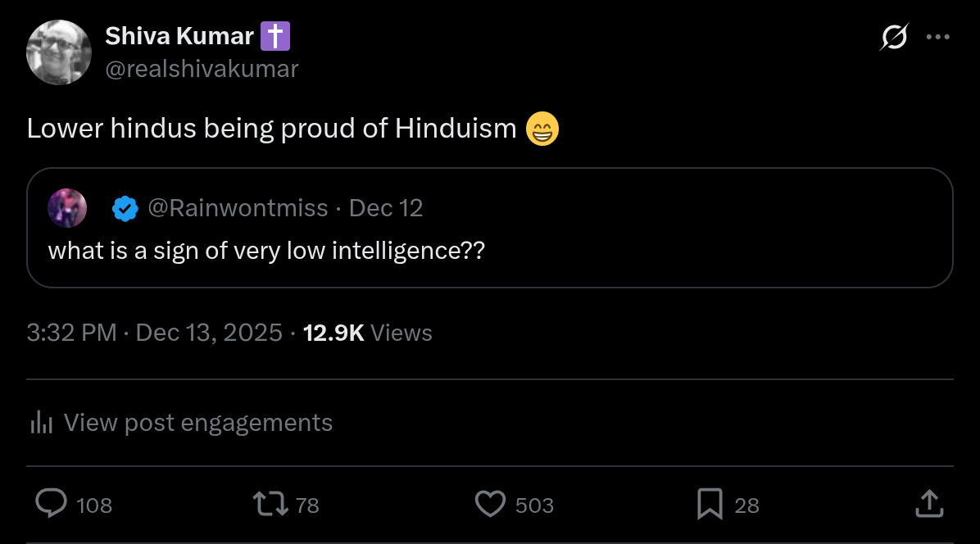This screenshot has width=980, height=544.
Task: Click the 3:32 PM Dec 13, 2025 timestamp
Action: coord(155,333)
